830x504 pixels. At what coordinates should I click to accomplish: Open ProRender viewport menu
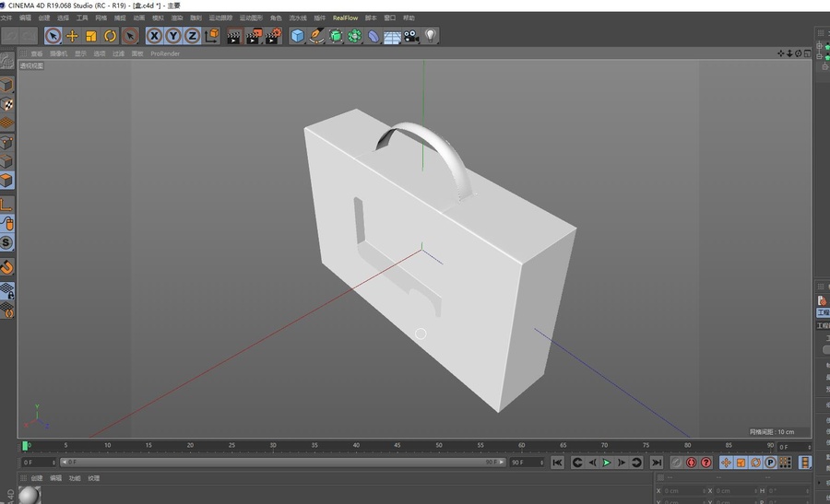[x=165, y=53]
